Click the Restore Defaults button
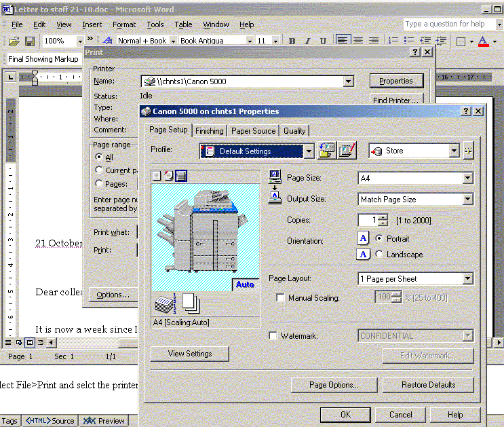 coord(428,385)
